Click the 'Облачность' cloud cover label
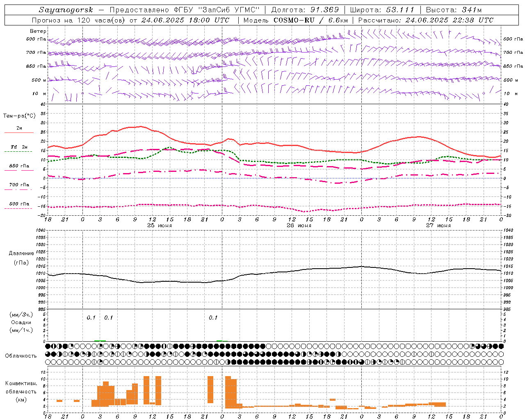The image size is (525, 420). [x=21, y=356]
